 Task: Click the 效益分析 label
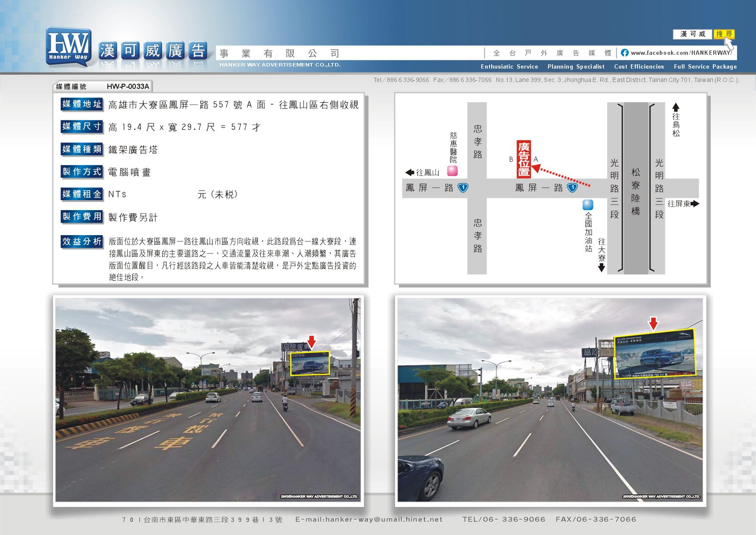coord(82,242)
